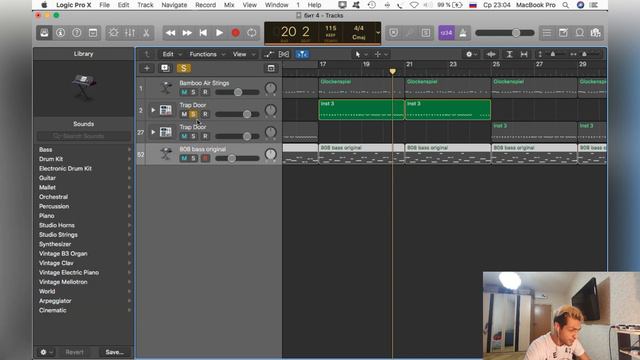
Task: Open Smart Controls dial button
Action: [113, 33]
